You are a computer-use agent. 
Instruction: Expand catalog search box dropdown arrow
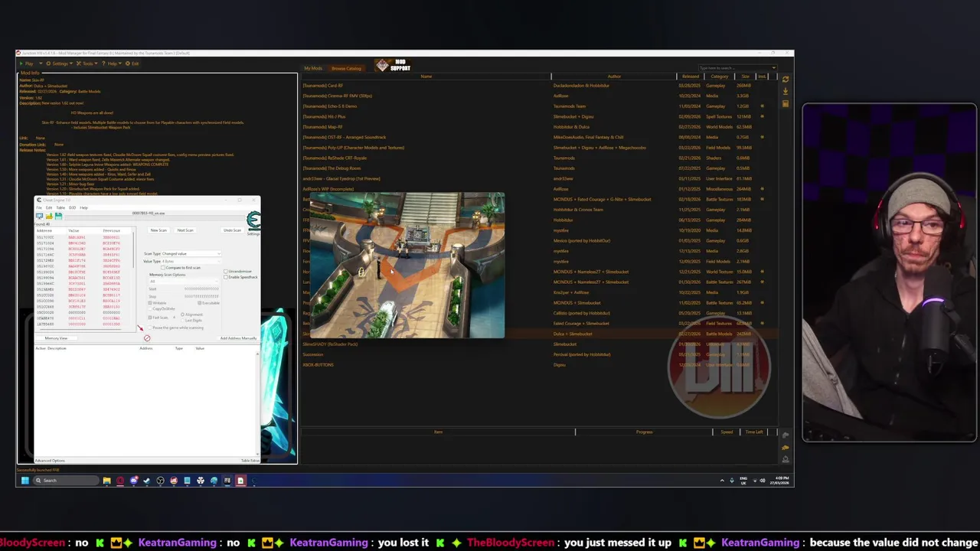(x=774, y=68)
